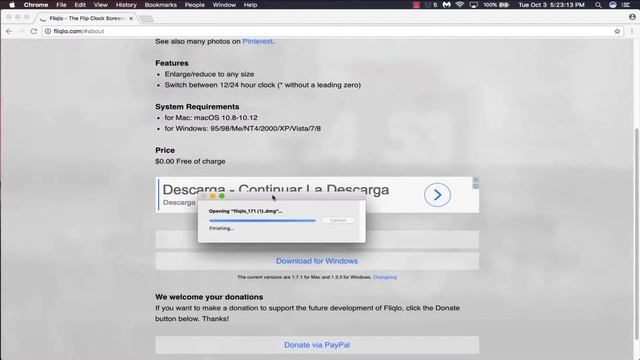Open the View menu
This screenshot has width=640, height=360.
pyautogui.click(x=101, y=5)
